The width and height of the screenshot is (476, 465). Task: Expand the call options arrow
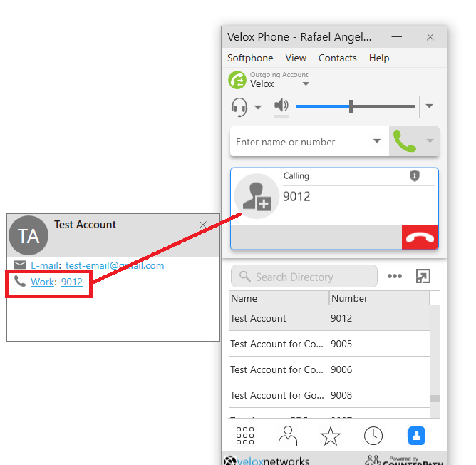click(x=430, y=140)
